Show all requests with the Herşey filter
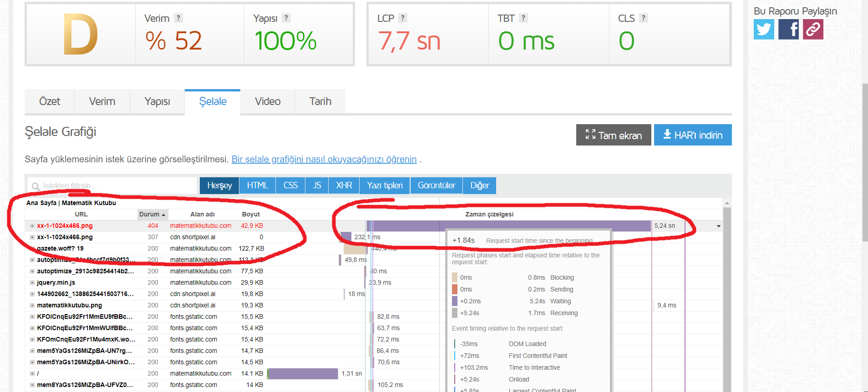The image size is (868, 392). pos(219,186)
